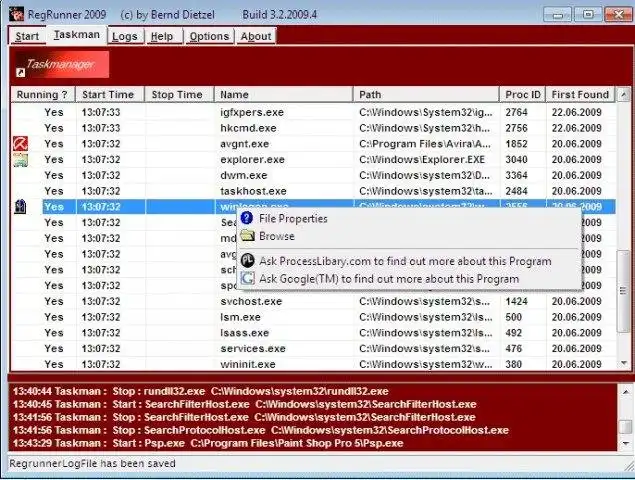Viewport: 635px width, 480px height.
Task: Open the Logs tab
Action: [x=125, y=36]
